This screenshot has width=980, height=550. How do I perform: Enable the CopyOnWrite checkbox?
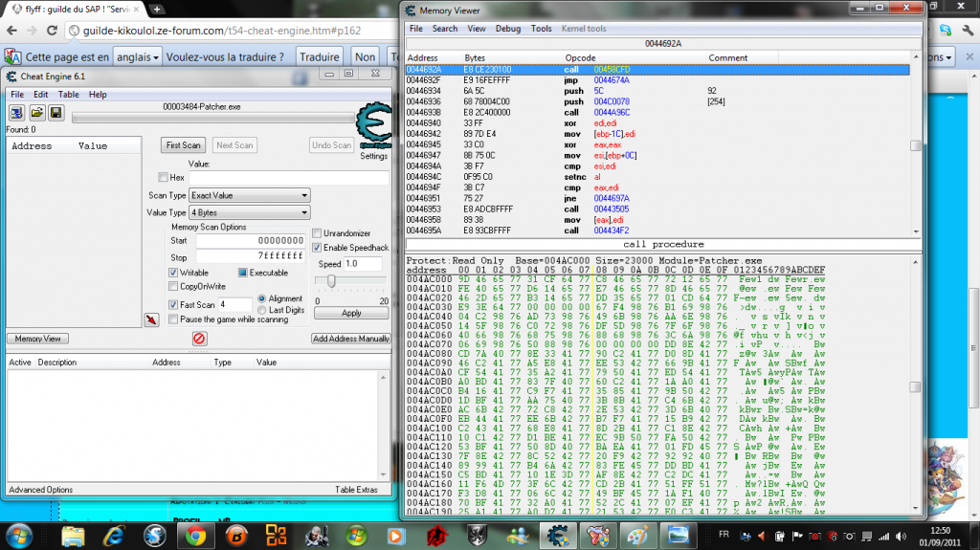coord(173,286)
